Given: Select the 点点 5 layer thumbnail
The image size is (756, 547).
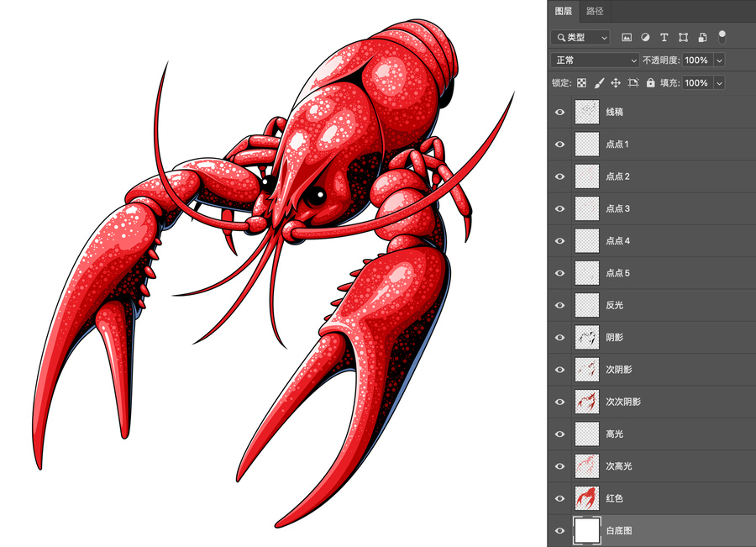Looking at the screenshot, I should click(587, 273).
